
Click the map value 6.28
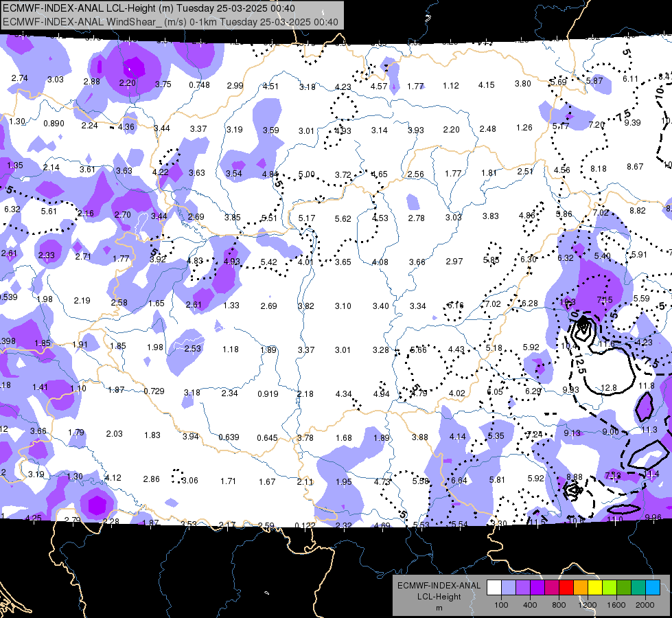click(530, 304)
